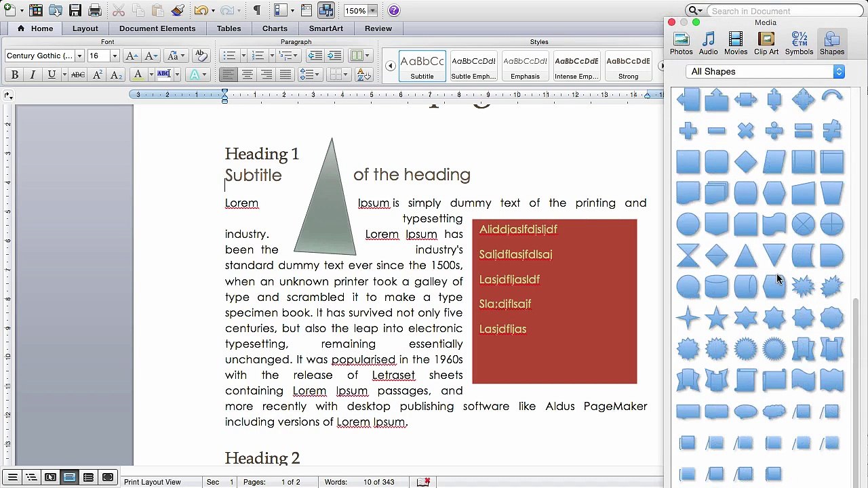The height and width of the screenshot is (488, 868).
Task: Open the font name dropdown
Action: (x=79, y=56)
